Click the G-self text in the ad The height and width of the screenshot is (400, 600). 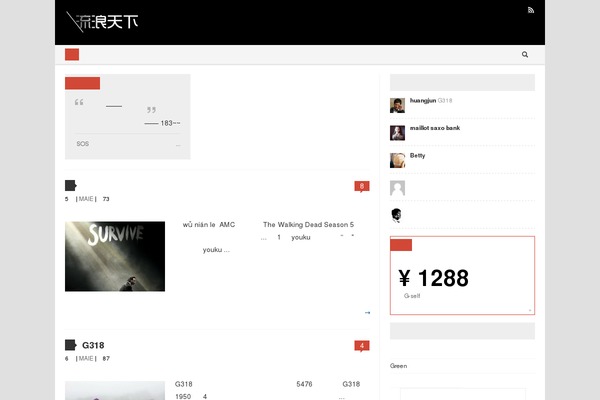pos(412,296)
